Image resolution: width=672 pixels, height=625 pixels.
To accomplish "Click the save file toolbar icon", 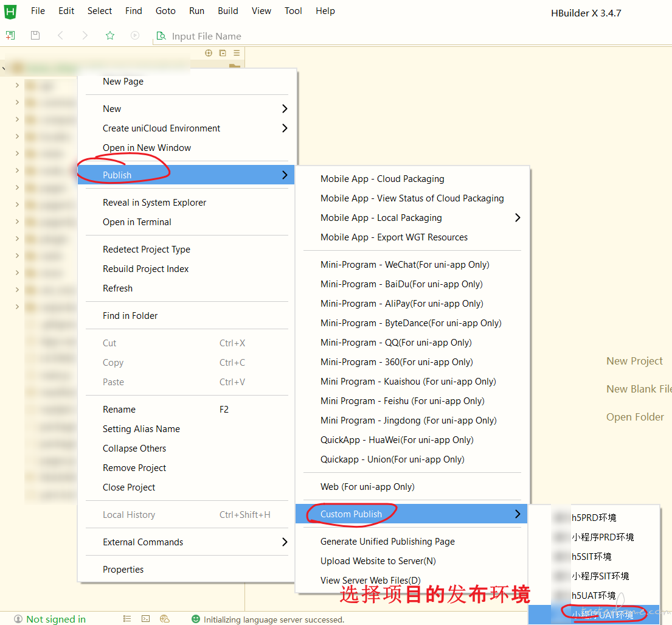I will (35, 36).
